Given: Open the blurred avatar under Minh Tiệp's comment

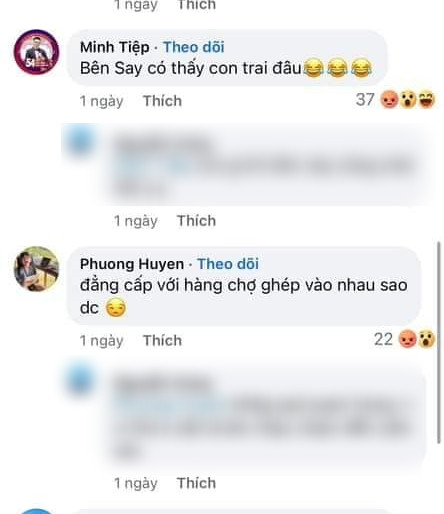Looking at the screenshot, I should 79,141.
